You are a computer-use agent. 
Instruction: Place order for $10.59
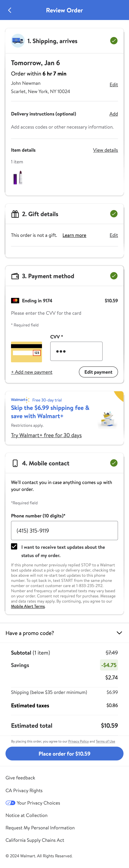coord(64,754)
